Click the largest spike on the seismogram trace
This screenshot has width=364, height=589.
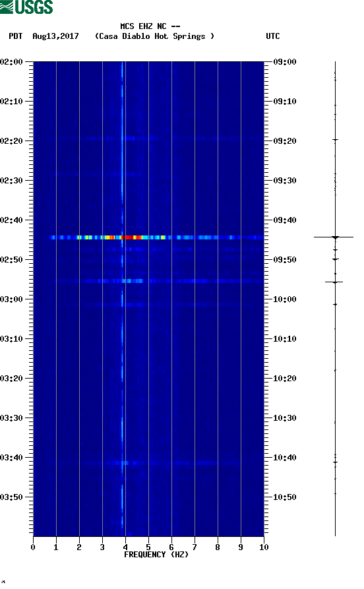pyautogui.click(x=334, y=237)
